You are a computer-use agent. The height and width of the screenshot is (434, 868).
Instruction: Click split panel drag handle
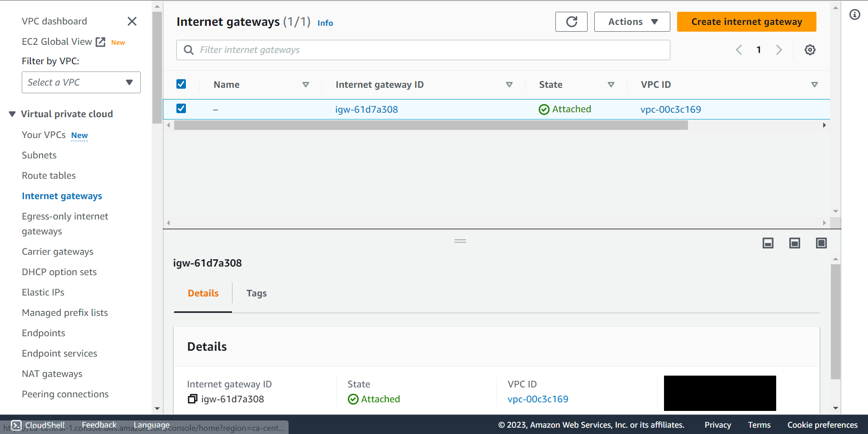[x=460, y=241]
